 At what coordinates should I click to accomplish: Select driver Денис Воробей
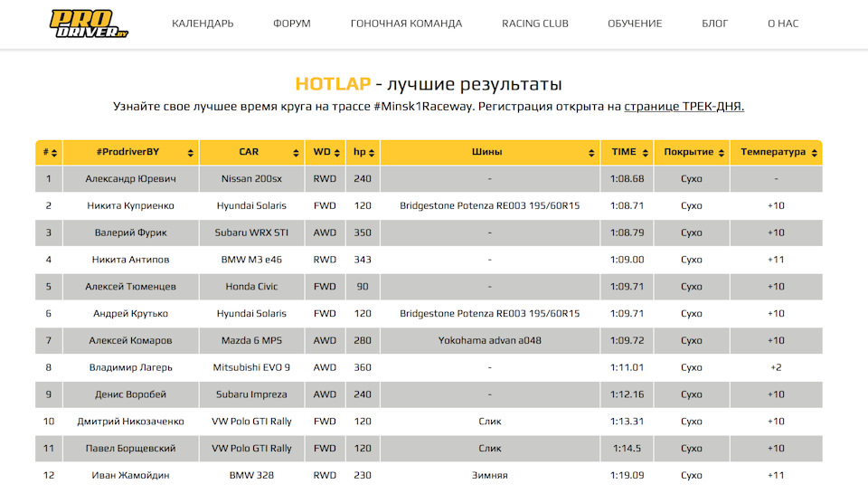coord(130,394)
